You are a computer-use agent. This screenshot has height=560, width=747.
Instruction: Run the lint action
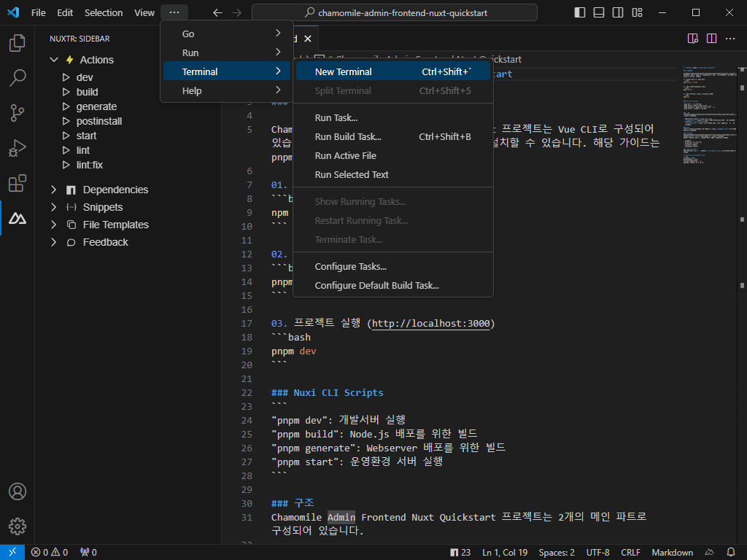83,150
